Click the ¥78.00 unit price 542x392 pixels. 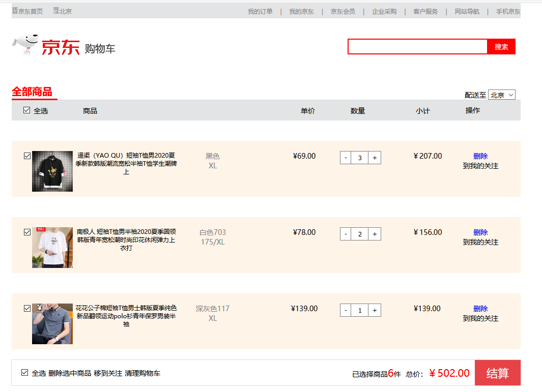[304, 232]
